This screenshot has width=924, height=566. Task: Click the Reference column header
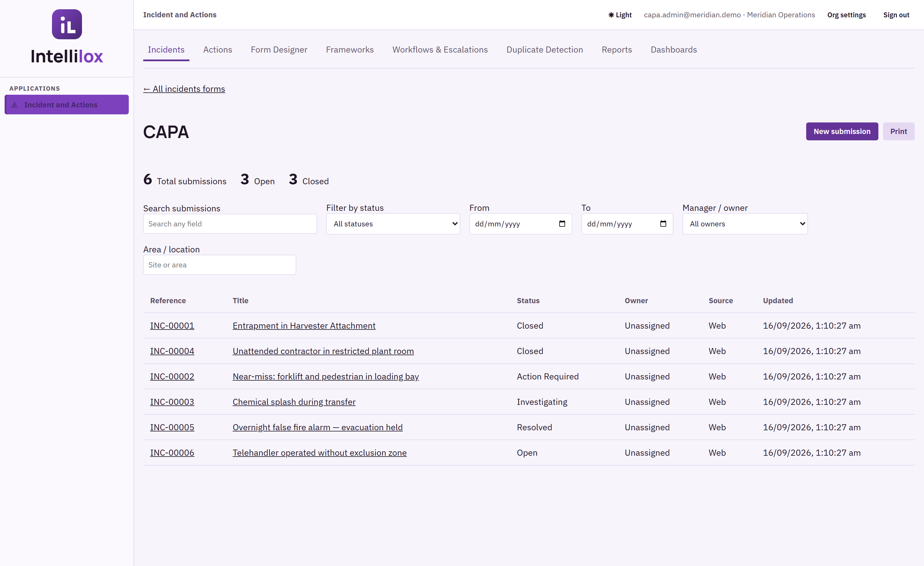click(x=168, y=301)
